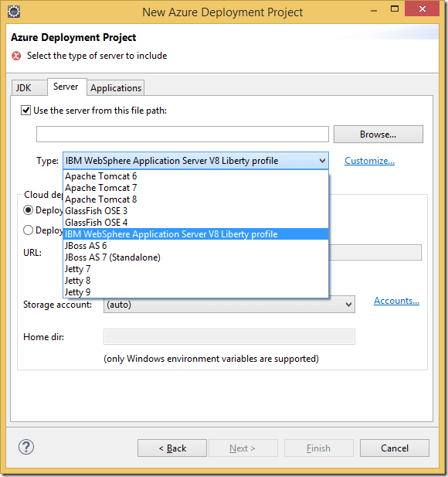The width and height of the screenshot is (448, 477).
Task: Maximize the deployment project dialog
Action: click(395, 9)
